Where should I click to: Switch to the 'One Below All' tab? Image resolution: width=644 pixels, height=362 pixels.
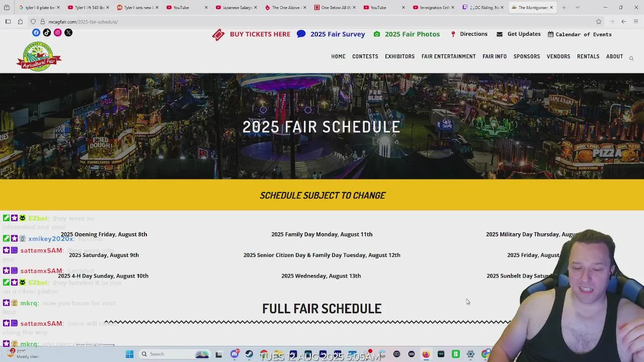click(x=334, y=8)
